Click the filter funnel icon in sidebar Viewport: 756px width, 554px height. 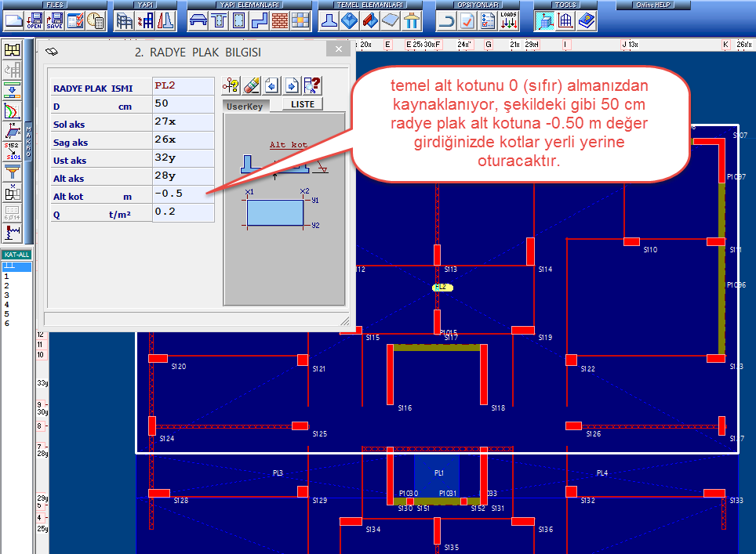click(x=13, y=171)
